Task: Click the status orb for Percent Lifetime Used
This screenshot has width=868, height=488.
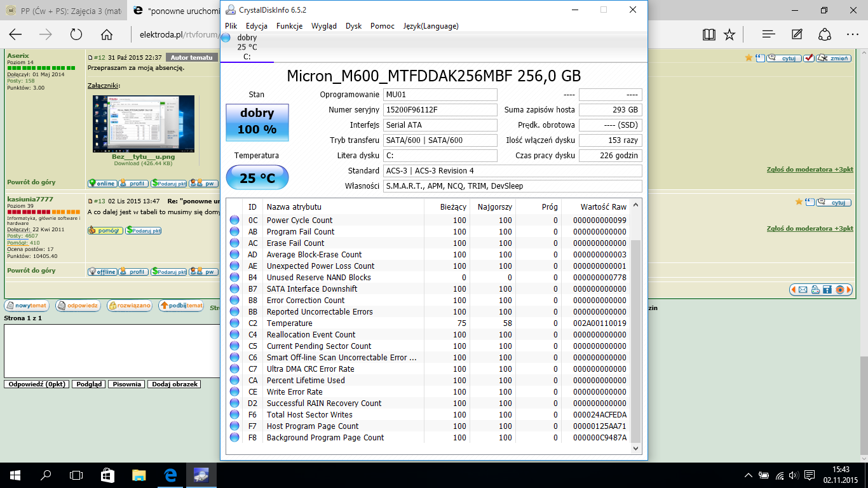Action: coord(234,380)
